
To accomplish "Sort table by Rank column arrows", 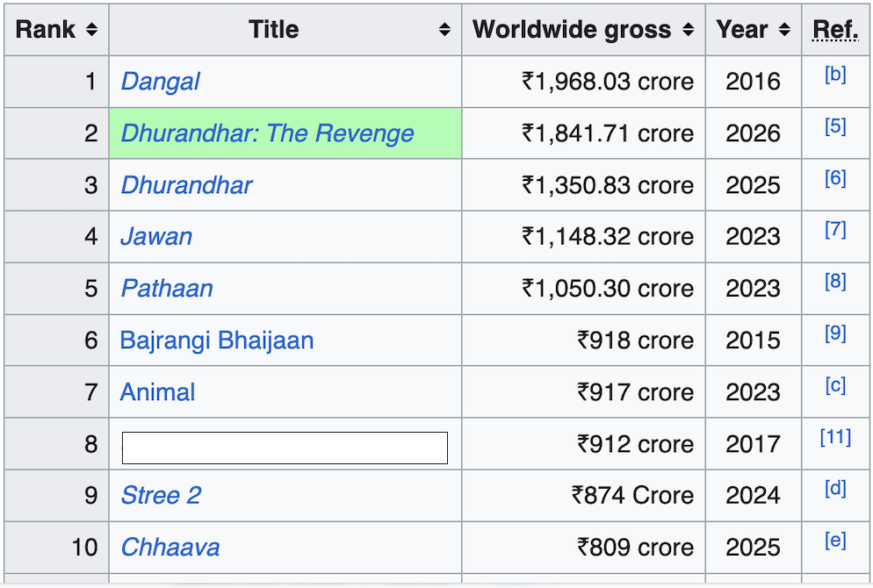I will pos(92,30).
